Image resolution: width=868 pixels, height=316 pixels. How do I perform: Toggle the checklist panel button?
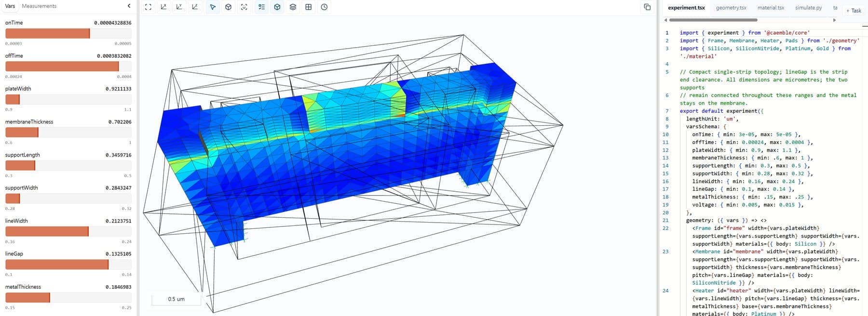point(261,7)
